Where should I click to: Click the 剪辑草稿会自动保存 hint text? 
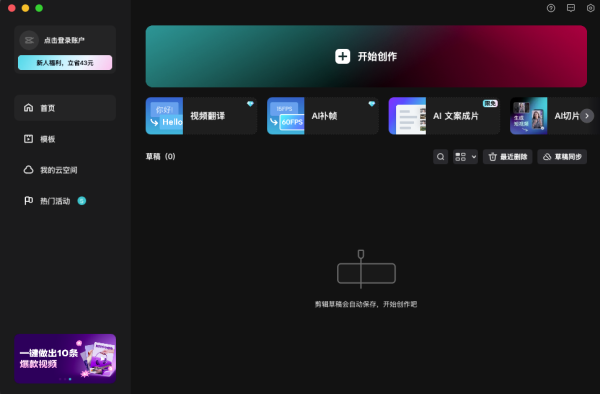pos(366,304)
